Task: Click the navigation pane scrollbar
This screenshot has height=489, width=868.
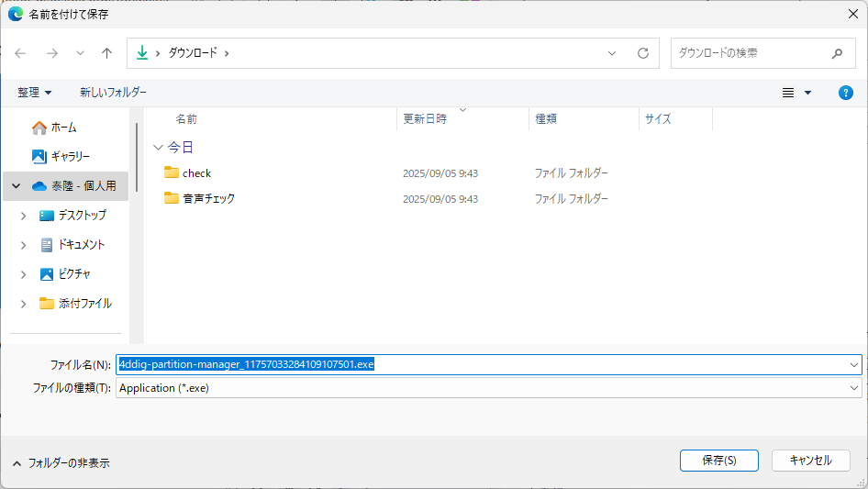Action: pyautogui.click(x=137, y=158)
